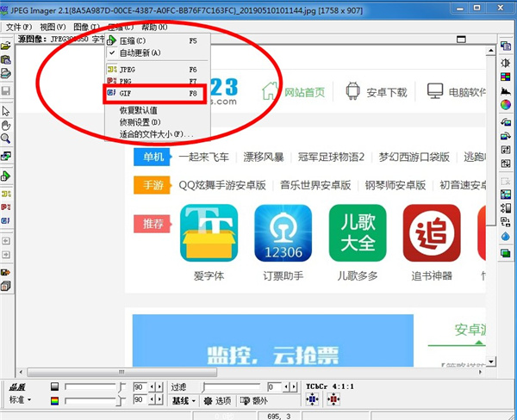Image resolution: width=517 pixels, height=420 pixels.
Task: Select the hand pan tool
Action: click(6, 125)
